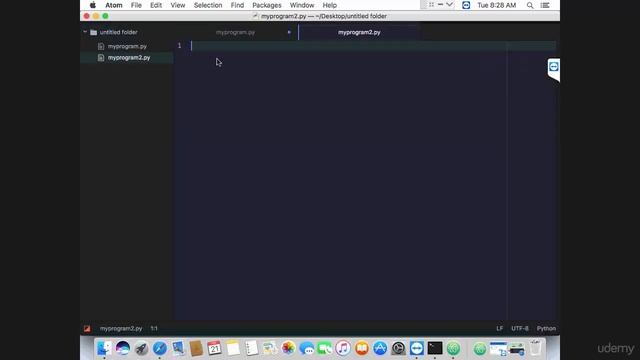Open Photos pinwheel icon in dock
Screen dimensions: 640x360
click(288, 348)
